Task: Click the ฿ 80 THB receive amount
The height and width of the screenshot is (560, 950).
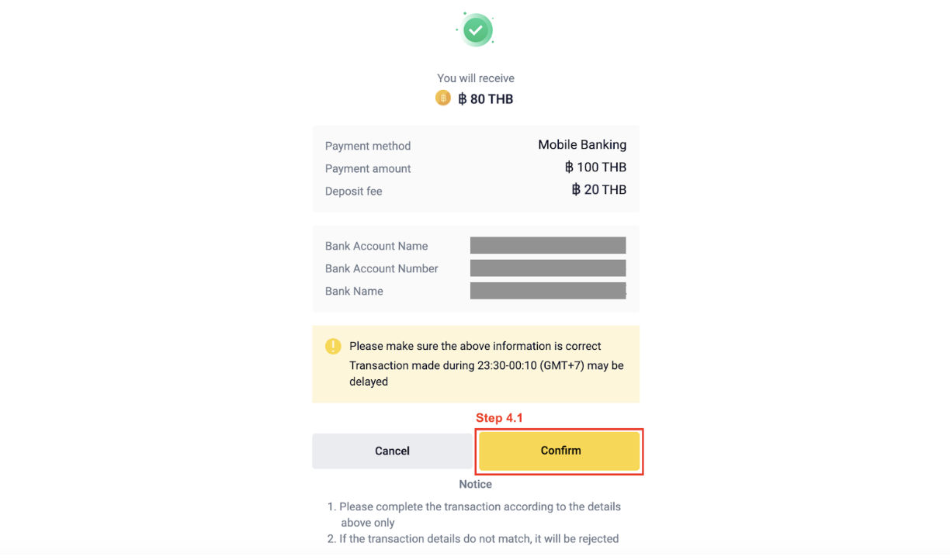Action: 486,99
